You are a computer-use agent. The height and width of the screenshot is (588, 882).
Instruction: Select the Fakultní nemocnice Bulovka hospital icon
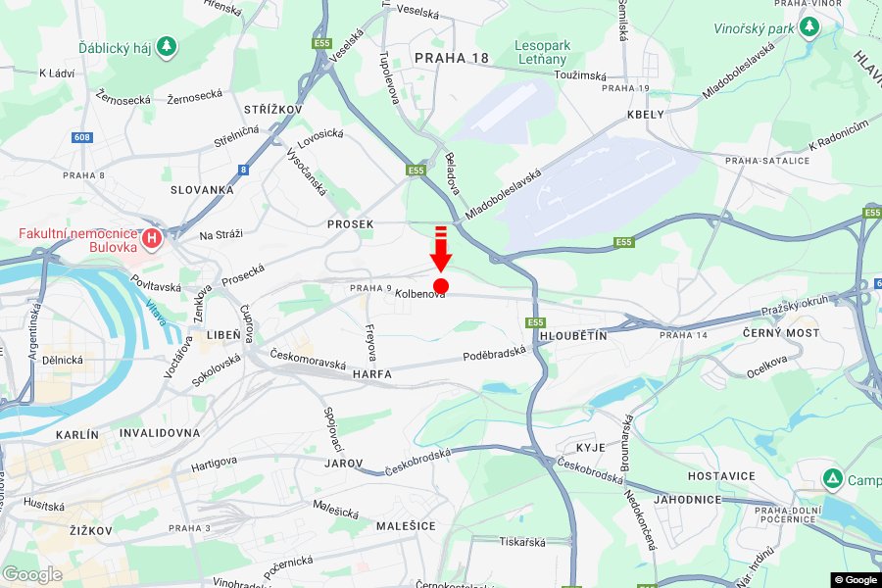click(x=151, y=238)
